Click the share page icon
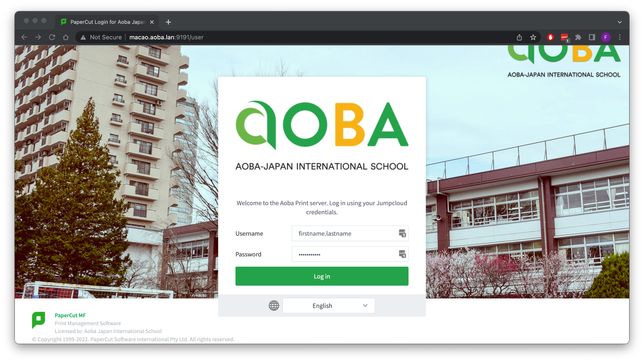Viewport: 644px width, 362px height. [x=519, y=37]
